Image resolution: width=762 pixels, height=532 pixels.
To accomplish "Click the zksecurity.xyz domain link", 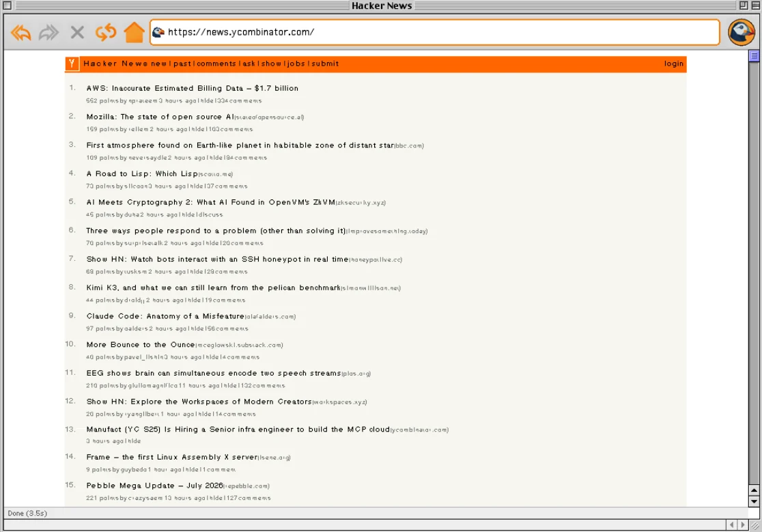I will pos(361,203).
